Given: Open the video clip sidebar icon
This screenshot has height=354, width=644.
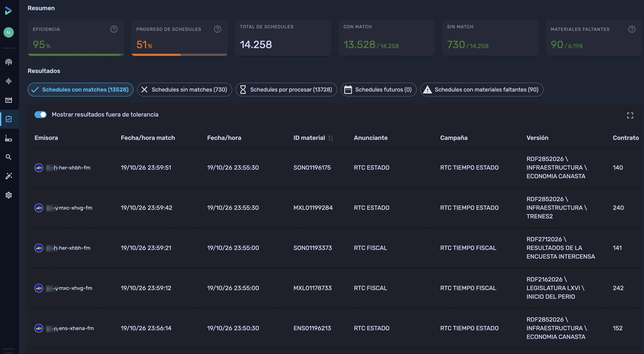Looking at the screenshot, I should pos(9,100).
